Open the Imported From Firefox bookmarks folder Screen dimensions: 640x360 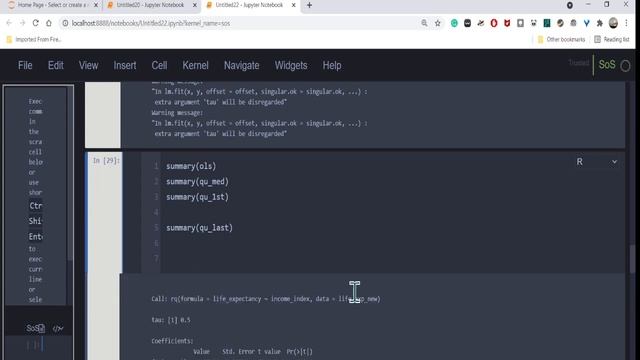click(x=34, y=40)
